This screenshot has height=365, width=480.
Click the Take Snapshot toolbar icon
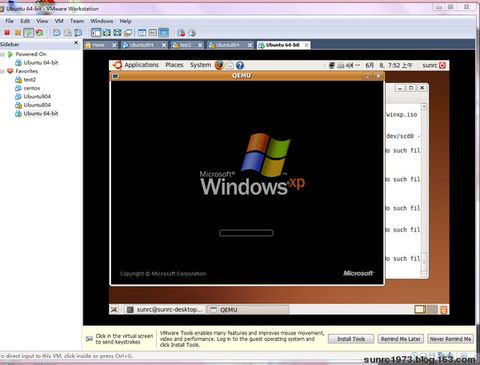(57, 33)
